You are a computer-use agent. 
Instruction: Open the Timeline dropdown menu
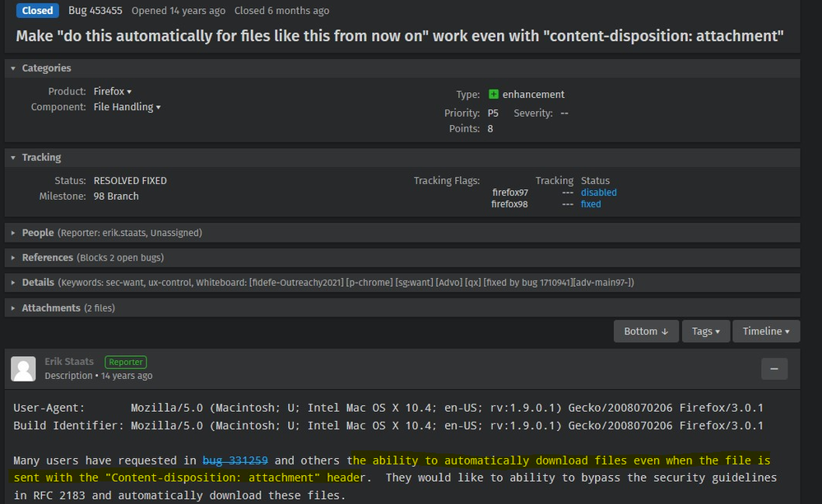pos(766,331)
